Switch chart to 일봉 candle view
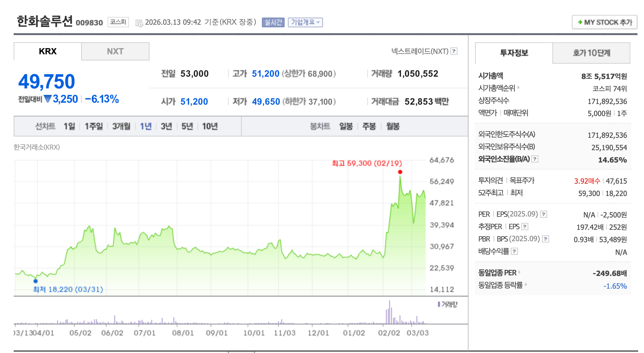Viewport: 644px width, 353px height. click(x=346, y=126)
